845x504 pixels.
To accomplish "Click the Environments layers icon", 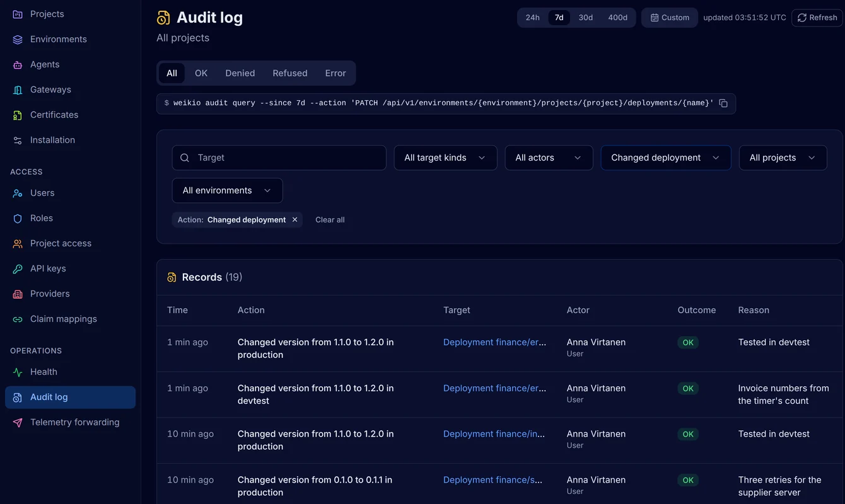I will [x=18, y=39].
